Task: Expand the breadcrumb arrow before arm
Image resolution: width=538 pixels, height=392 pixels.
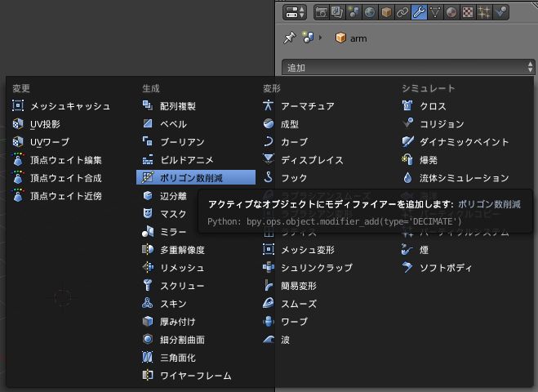Action: click(321, 38)
